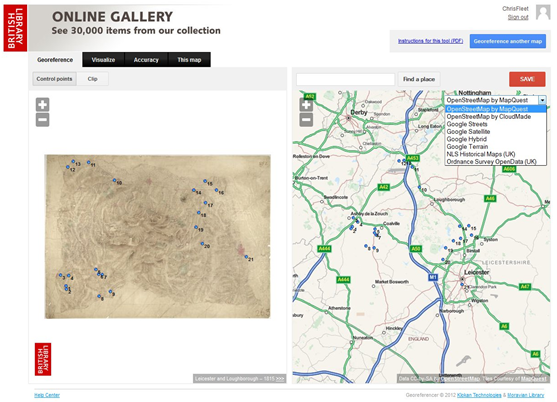Viewport: 557px width, 402px height.
Task: Click the Sign out link
Action: (x=518, y=17)
